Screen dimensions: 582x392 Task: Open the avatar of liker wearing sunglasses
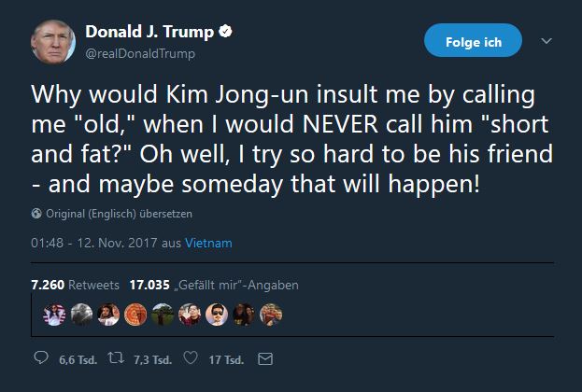tap(217, 315)
